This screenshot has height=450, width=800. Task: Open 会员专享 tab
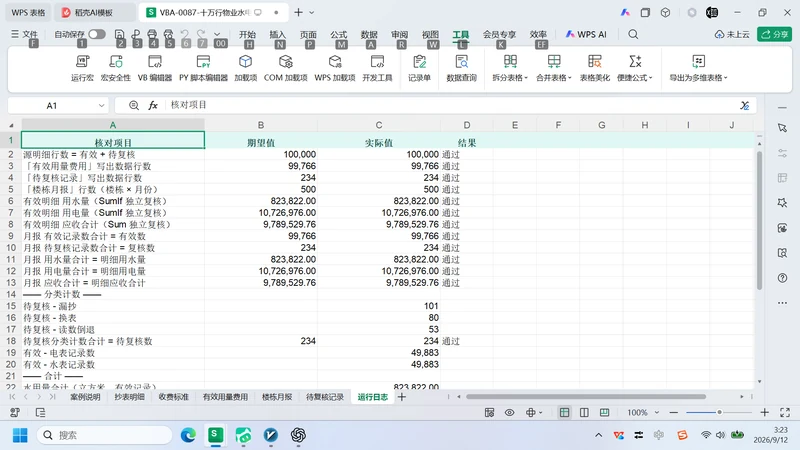[x=499, y=34]
